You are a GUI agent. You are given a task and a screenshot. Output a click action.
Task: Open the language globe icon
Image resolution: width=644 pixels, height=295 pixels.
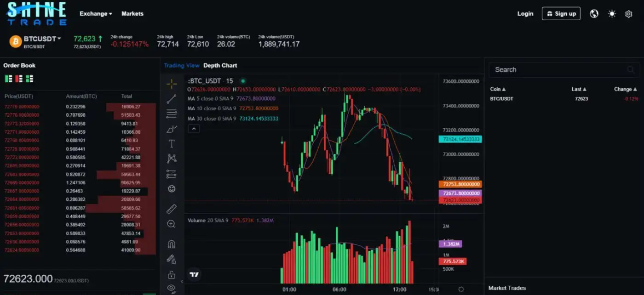[594, 14]
